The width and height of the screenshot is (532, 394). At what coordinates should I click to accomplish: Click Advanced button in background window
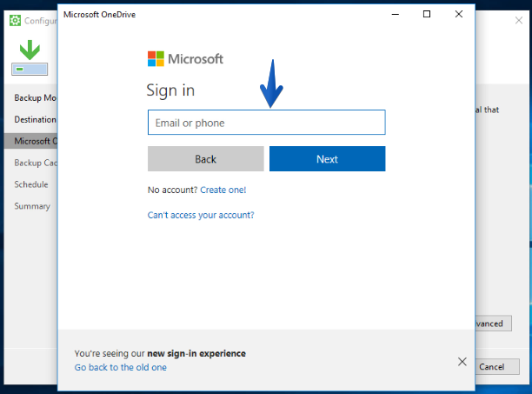pos(494,324)
